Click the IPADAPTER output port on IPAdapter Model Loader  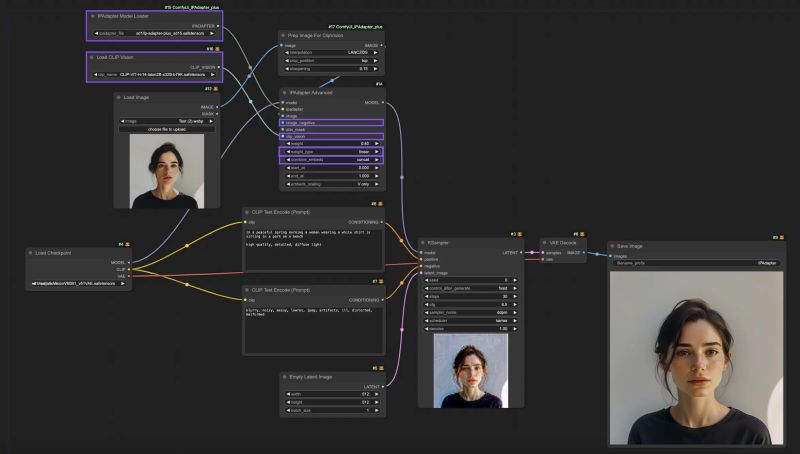pyautogui.click(x=218, y=26)
